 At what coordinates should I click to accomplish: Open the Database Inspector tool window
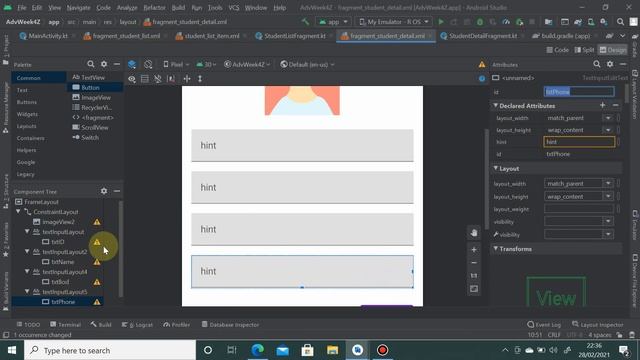[230, 324]
